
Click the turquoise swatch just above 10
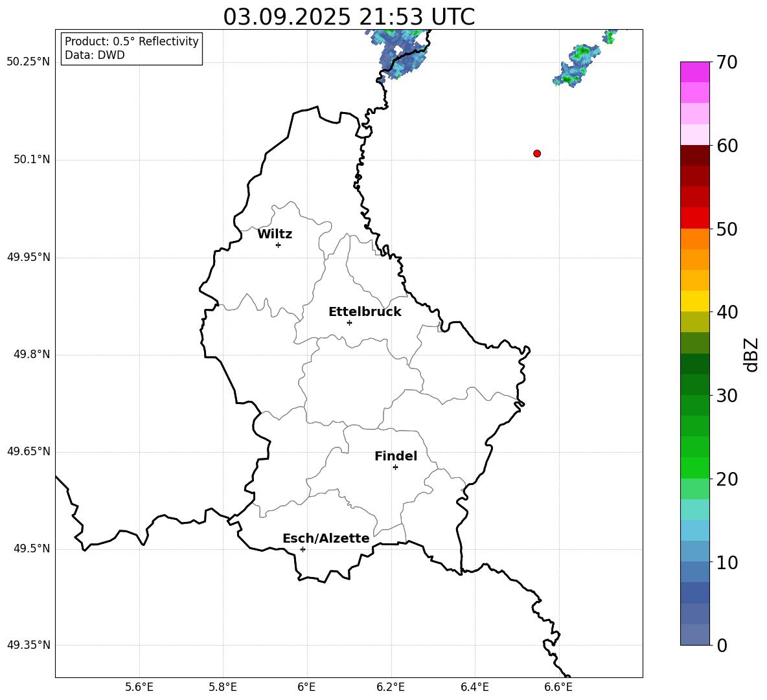694,551
